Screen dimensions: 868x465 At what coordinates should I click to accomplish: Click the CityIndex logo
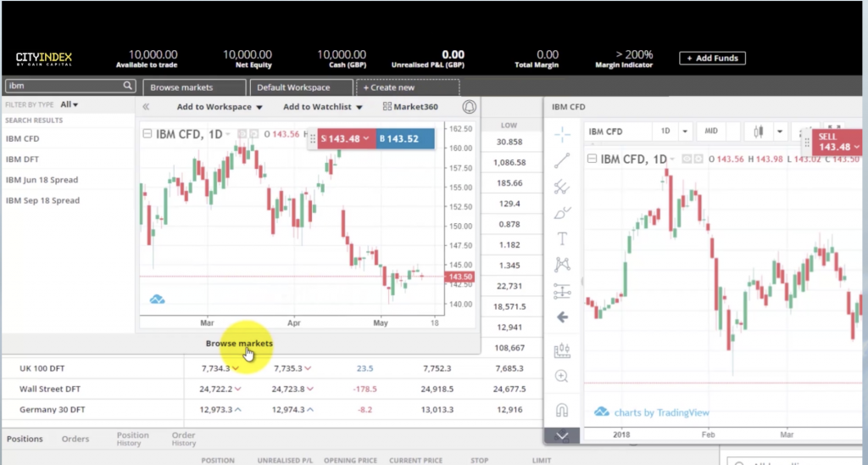pos(44,59)
